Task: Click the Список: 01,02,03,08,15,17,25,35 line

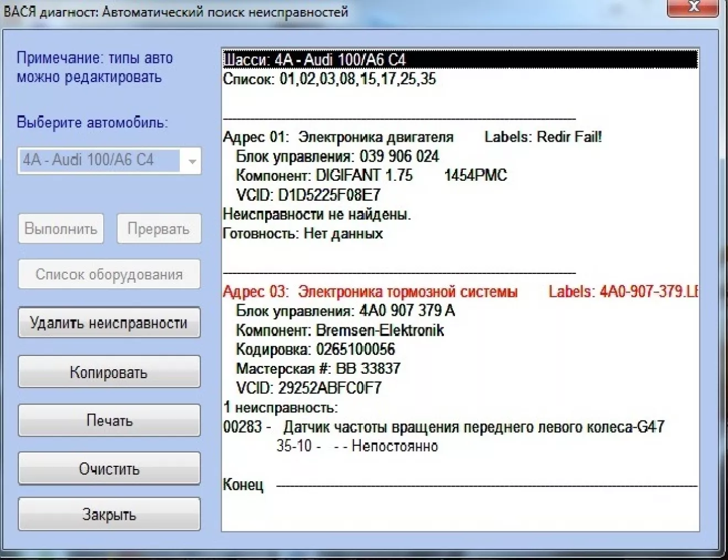Action: [330, 79]
